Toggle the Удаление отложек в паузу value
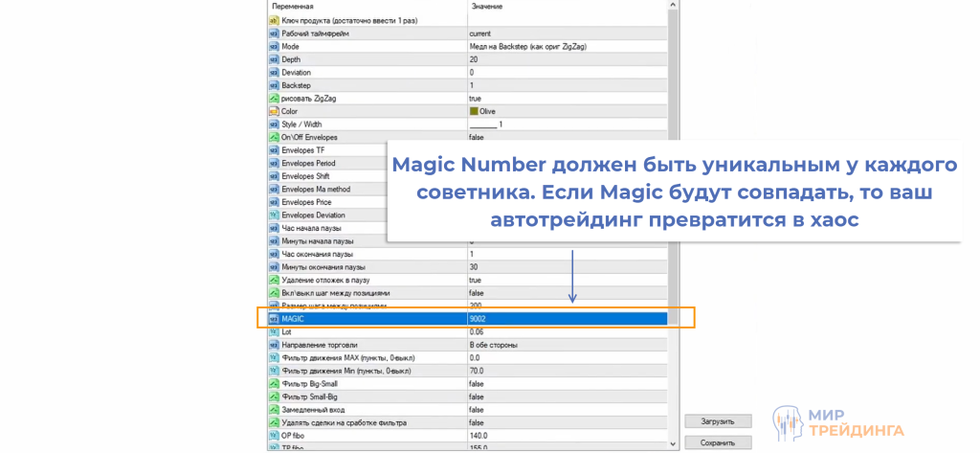 pos(476,280)
